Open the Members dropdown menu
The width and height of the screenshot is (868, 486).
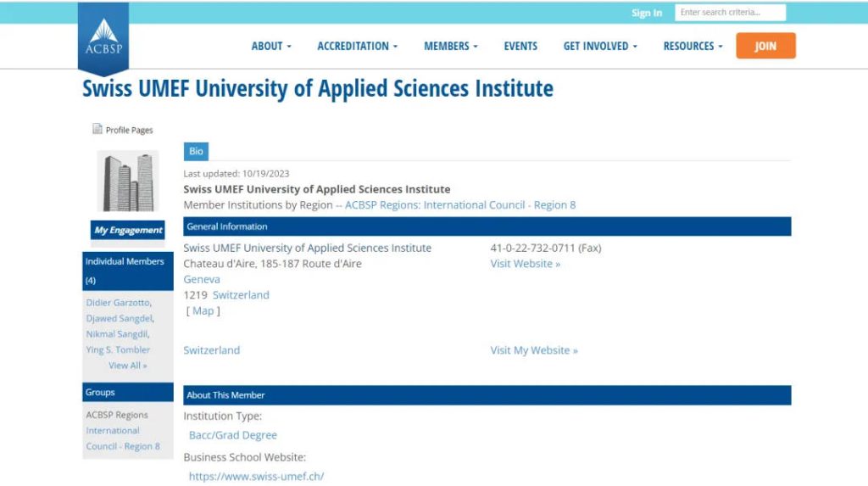450,47
